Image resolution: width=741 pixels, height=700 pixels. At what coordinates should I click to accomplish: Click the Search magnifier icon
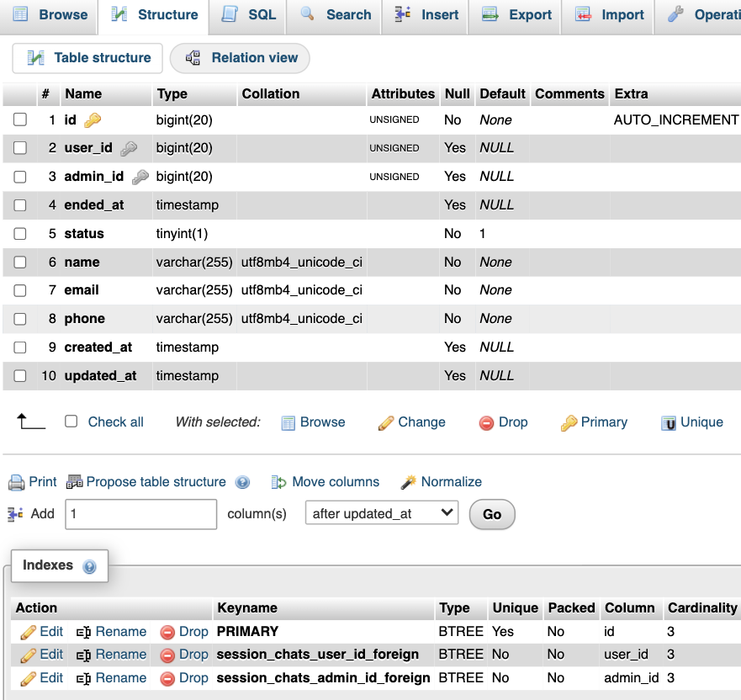(x=308, y=13)
